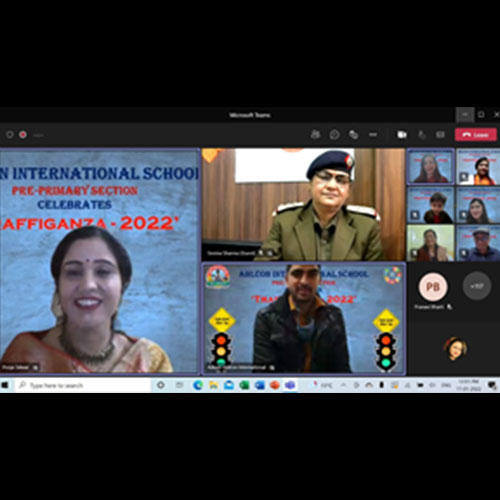500x500 pixels.
Task: Open Cortana from the taskbar
Action: tap(161, 385)
